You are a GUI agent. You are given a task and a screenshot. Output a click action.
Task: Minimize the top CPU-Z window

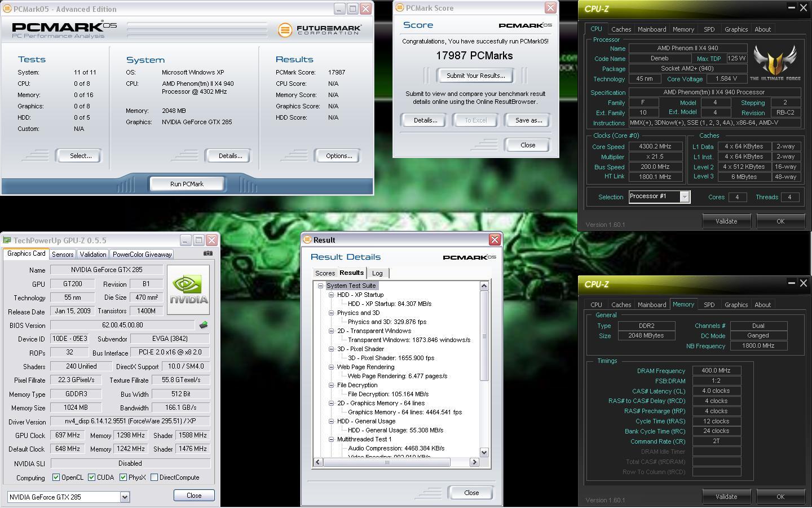point(791,8)
